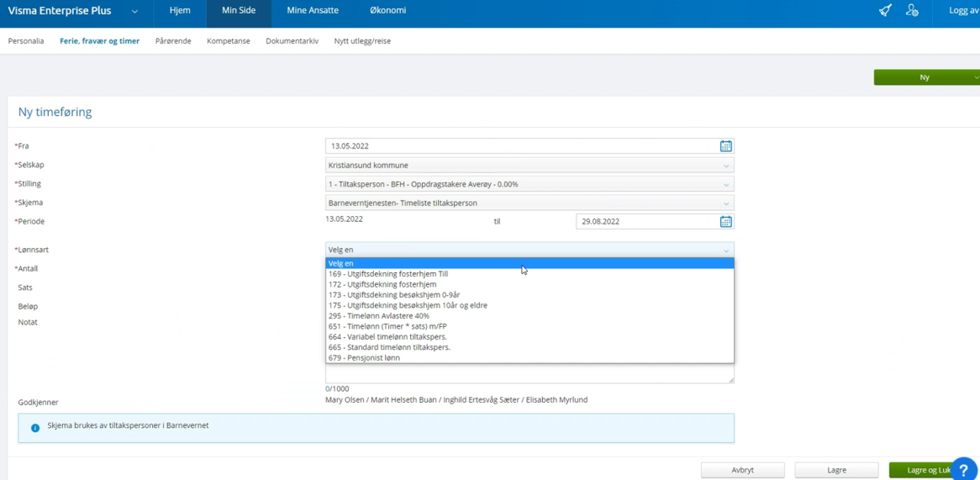Choose 175 - Utgiftsdekning besøkshjem 10år og eldre
The height and width of the screenshot is (480, 980).
[530, 306]
